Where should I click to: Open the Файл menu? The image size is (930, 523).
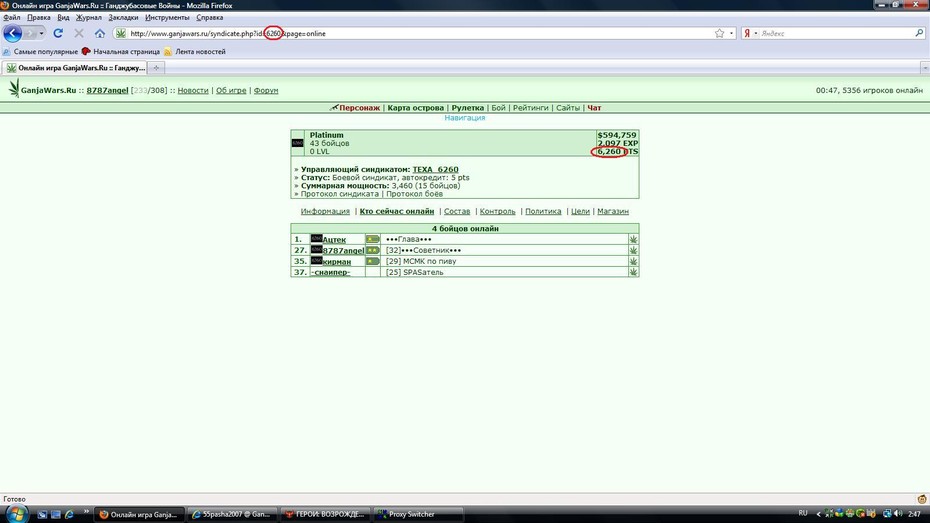tap(12, 17)
